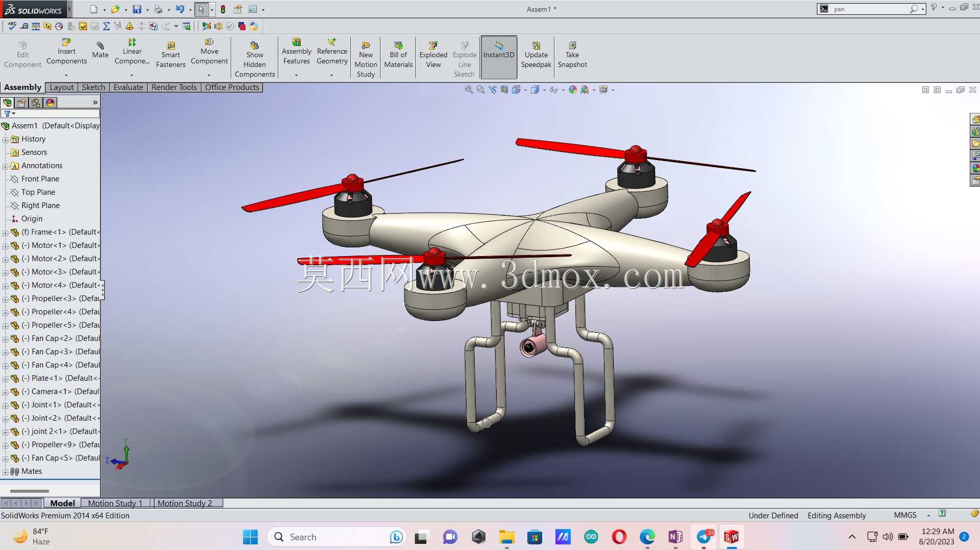Viewport: 980px width, 550px height.
Task: Switch to the Sketch tab
Action: [x=94, y=87]
